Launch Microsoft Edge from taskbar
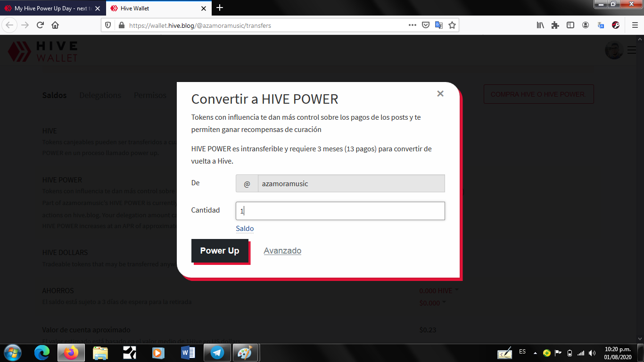 pyautogui.click(x=41, y=353)
